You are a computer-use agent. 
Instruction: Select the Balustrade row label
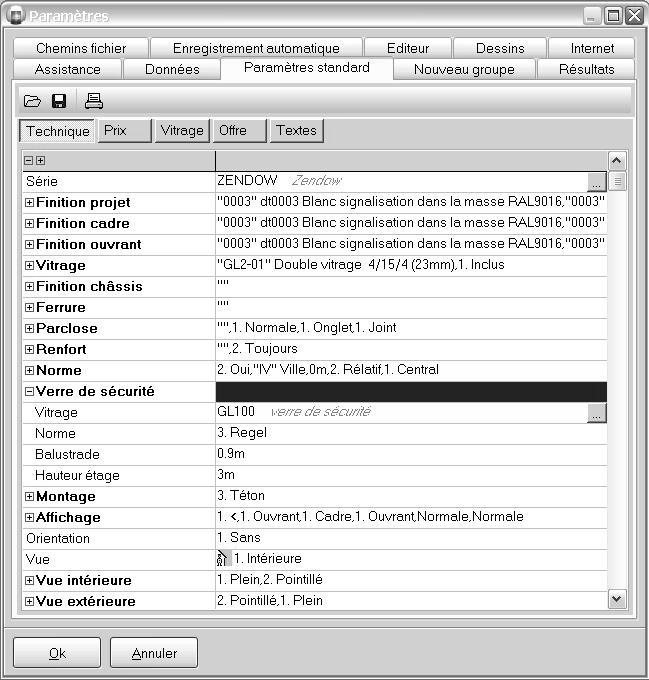tap(67, 454)
